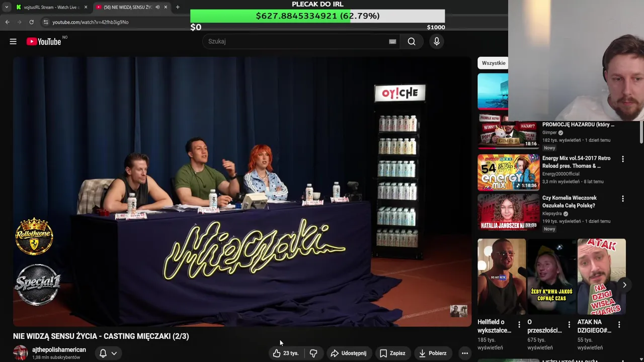The height and width of the screenshot is (362, 644).
Task: Open Hellfield o wykształceniu Short
Action: pos(502,277)
